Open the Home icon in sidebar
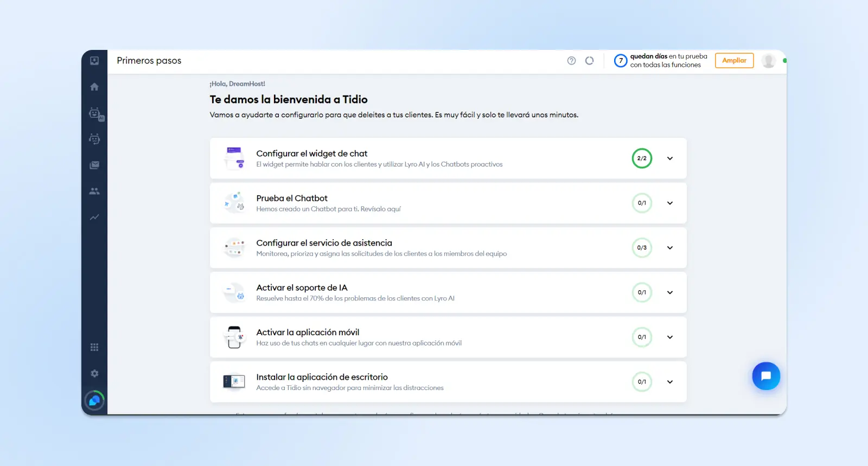 pyautogui.click(x=94, y=87)
